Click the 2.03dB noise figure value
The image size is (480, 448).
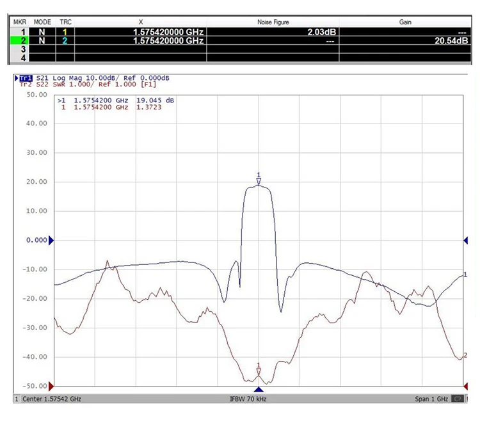(322, 32)
